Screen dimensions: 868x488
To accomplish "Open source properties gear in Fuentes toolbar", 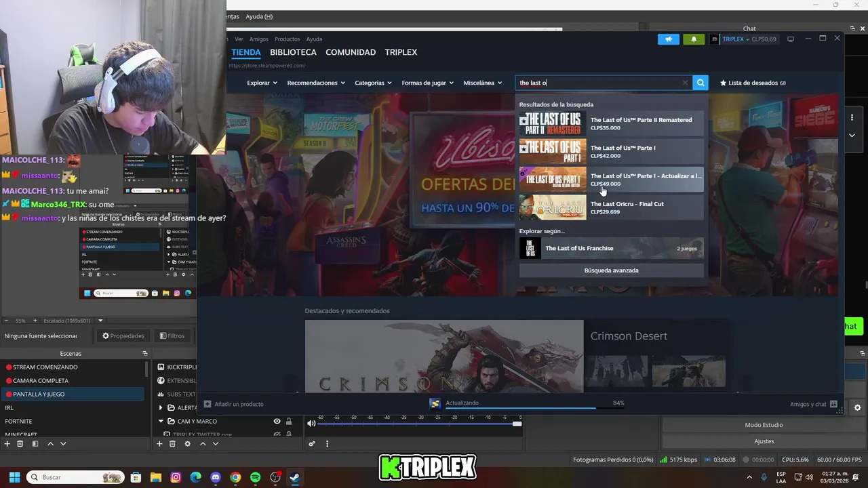I will click(188, 444).
